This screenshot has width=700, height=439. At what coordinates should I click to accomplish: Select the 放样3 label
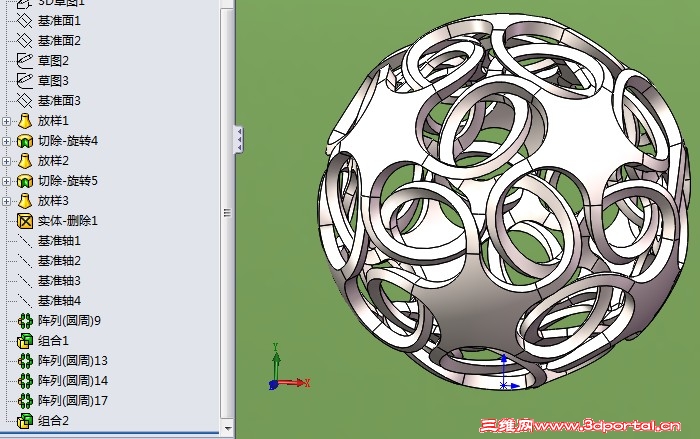point(54,201)
